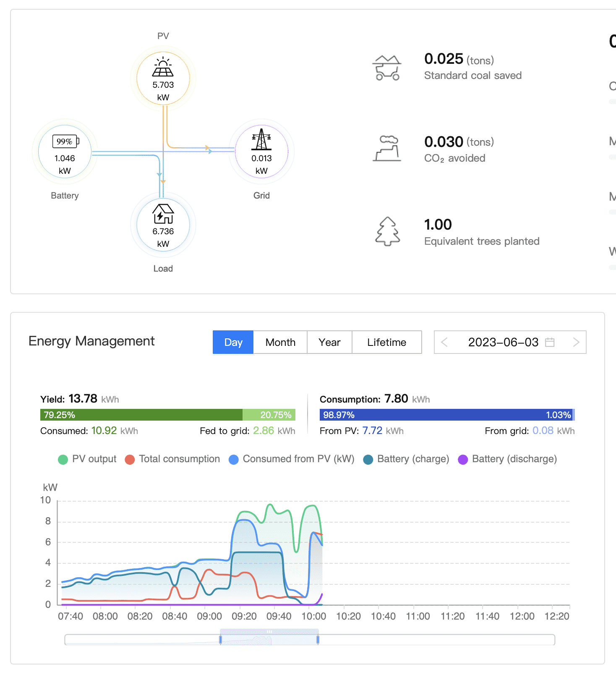Open the 2023-06-03 date field

coord(503,342)
